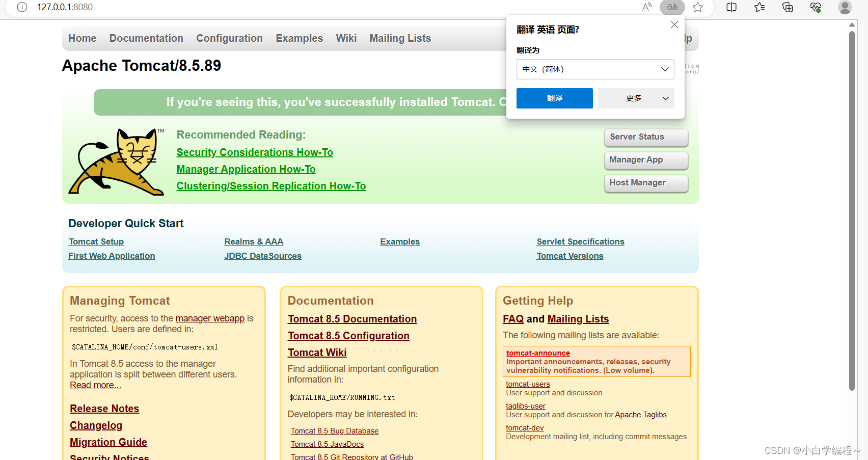Image resolution: width=868 pixels, height=460 pixels.
Task: Open Servlet Specifications link
Action: tap(580, 241)
